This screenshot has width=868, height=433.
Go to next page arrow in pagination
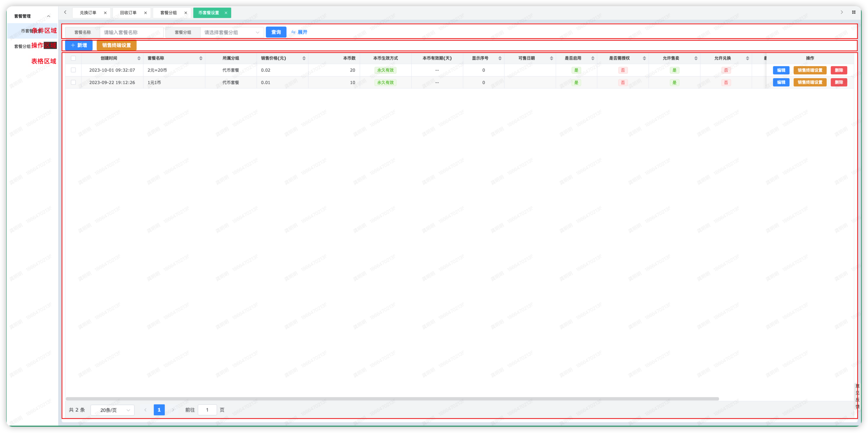173,410
